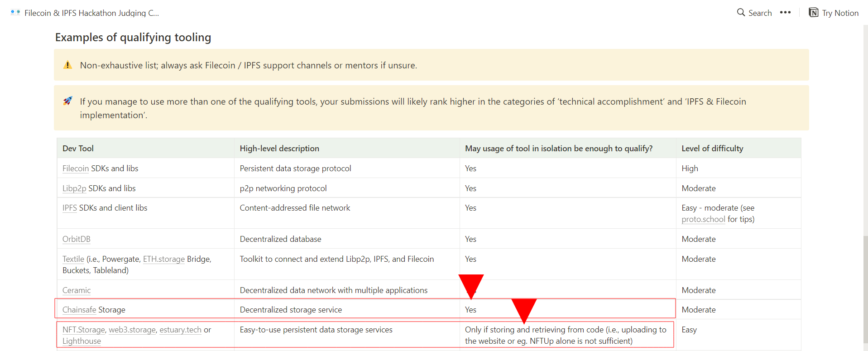
Task: Visit the Chainsafe link
Action: (79, 310)
